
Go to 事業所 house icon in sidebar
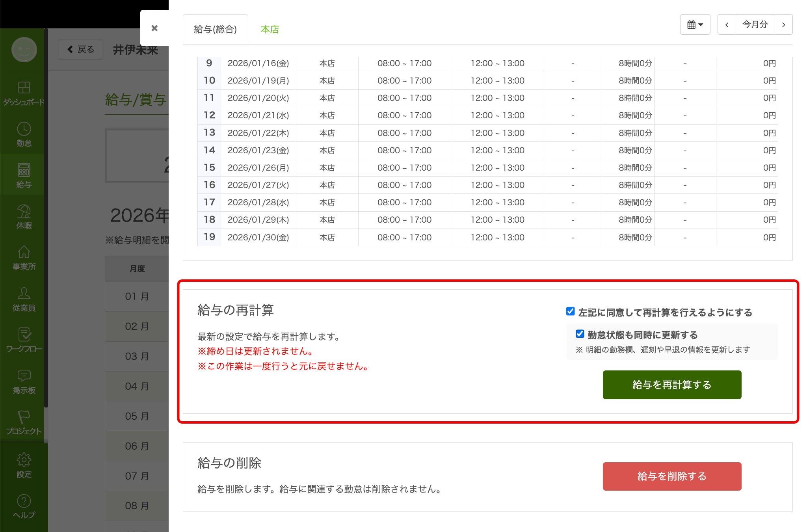(x=24, y=253)
